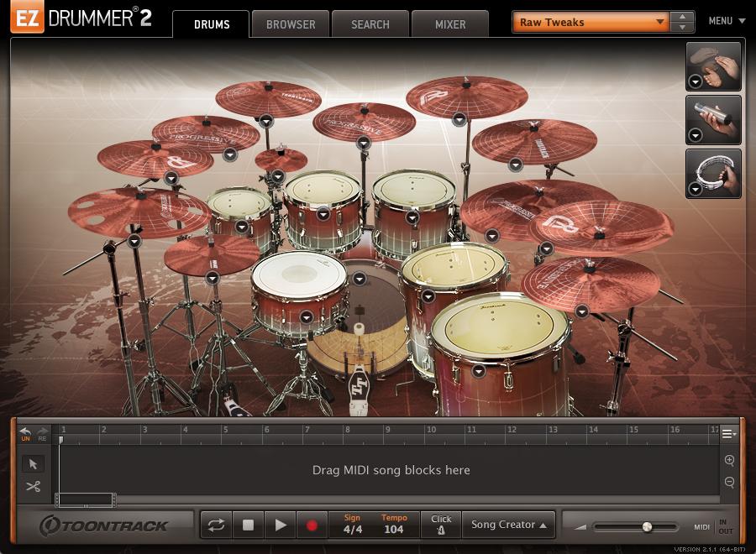The height and width of the screenshot is (554, 756).
Task: Open the Mixer tab
Action: (x=450, y=24)
